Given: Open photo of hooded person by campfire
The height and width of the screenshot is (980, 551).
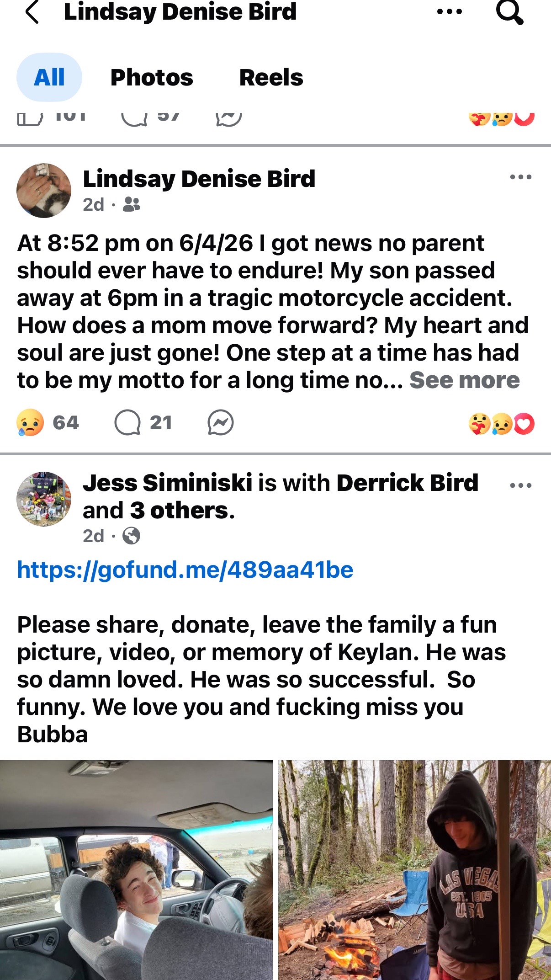Looking at the screenshot, I should [414, 870].
